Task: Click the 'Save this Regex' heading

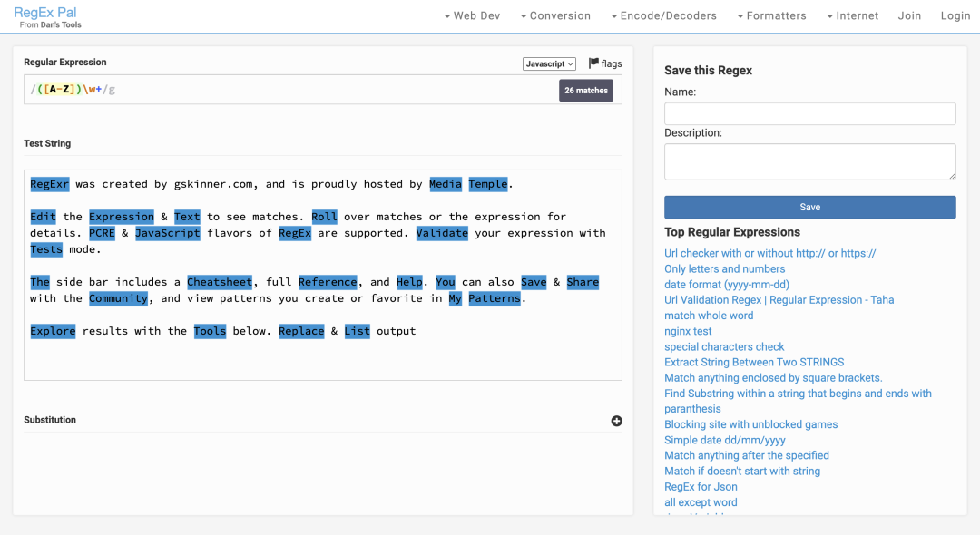Action: tap(708, 71)
